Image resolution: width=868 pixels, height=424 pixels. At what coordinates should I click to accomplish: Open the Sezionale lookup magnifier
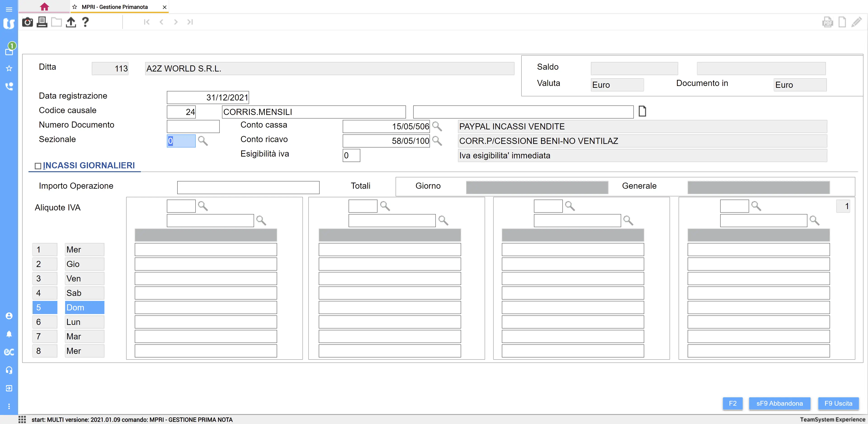[203, 141]
